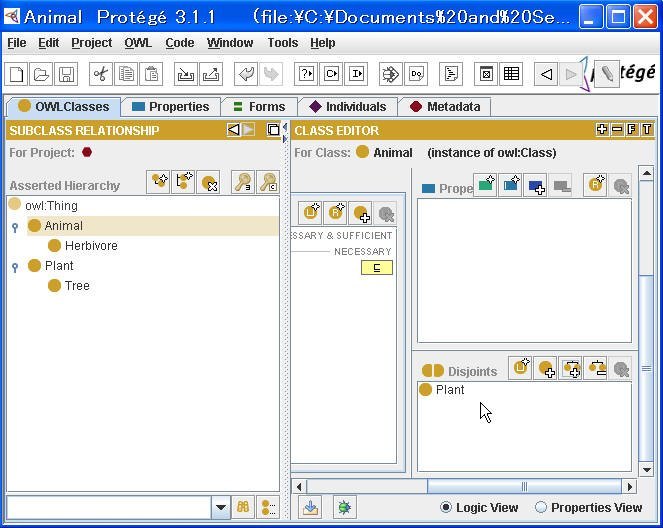Click the vertical scrollbar down arrow

647,470
